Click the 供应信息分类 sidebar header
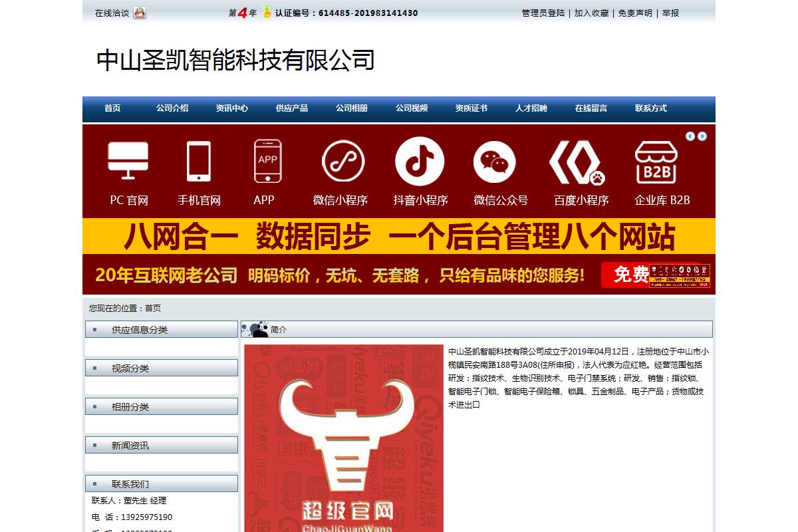 pos(162,330)
